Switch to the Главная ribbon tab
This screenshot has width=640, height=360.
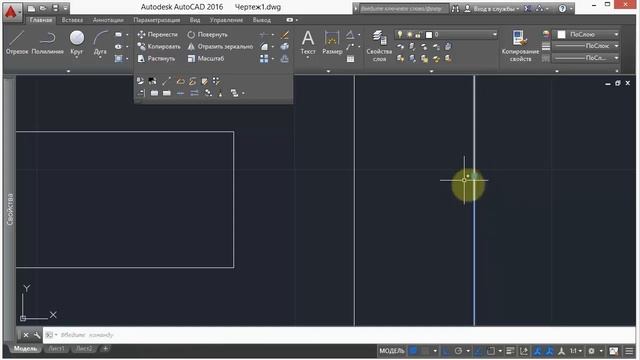tap(41, 20)
